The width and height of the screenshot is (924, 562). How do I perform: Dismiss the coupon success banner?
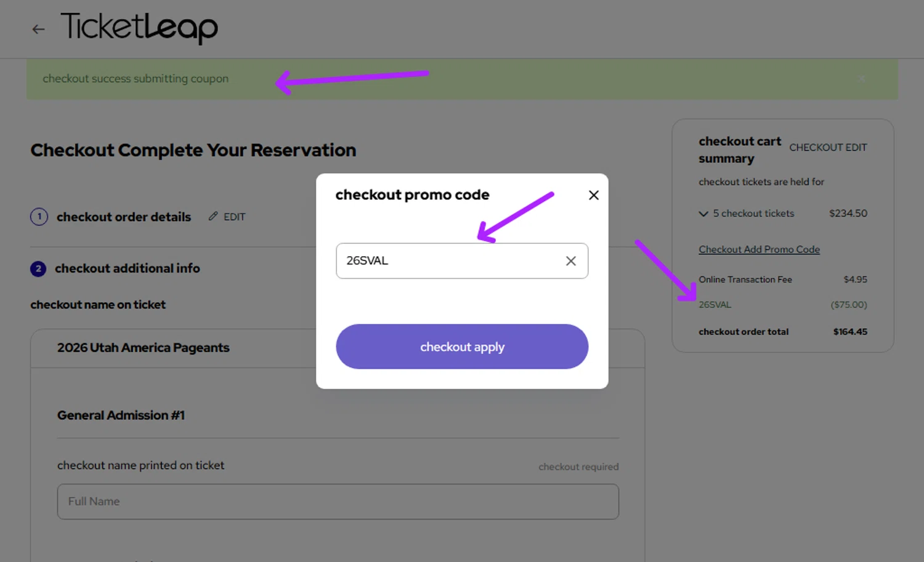862,79
